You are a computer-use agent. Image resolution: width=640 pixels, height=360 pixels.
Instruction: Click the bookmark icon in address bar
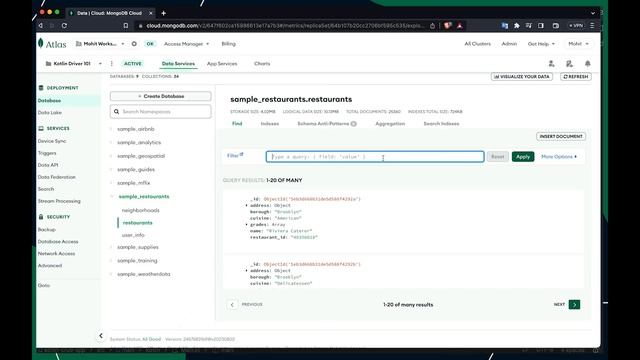[x=126, y=25]
